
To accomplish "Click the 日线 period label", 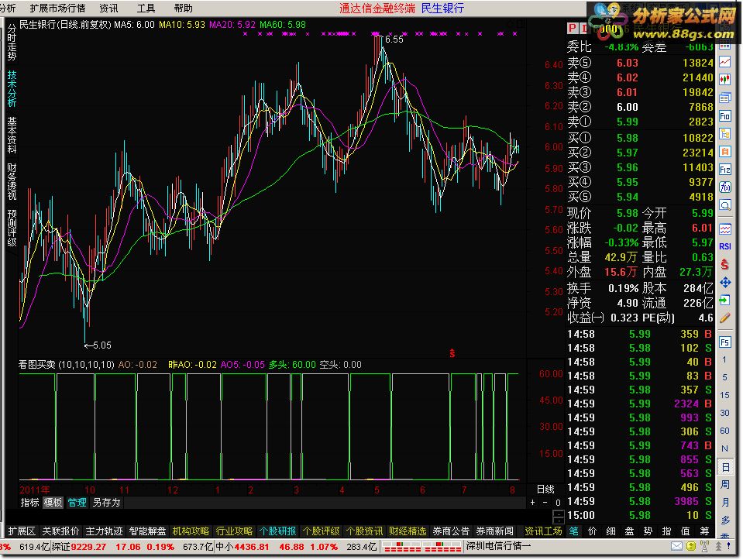I will point(545,490).
